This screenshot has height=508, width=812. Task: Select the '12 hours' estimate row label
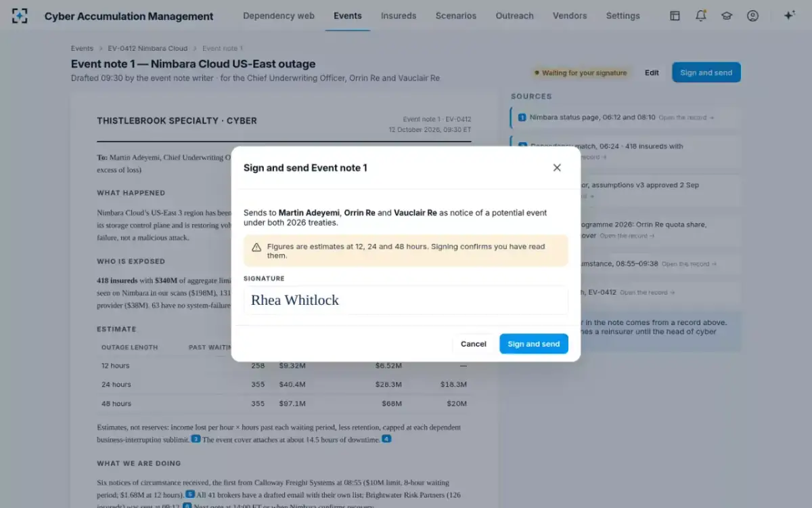pos(115,366)
